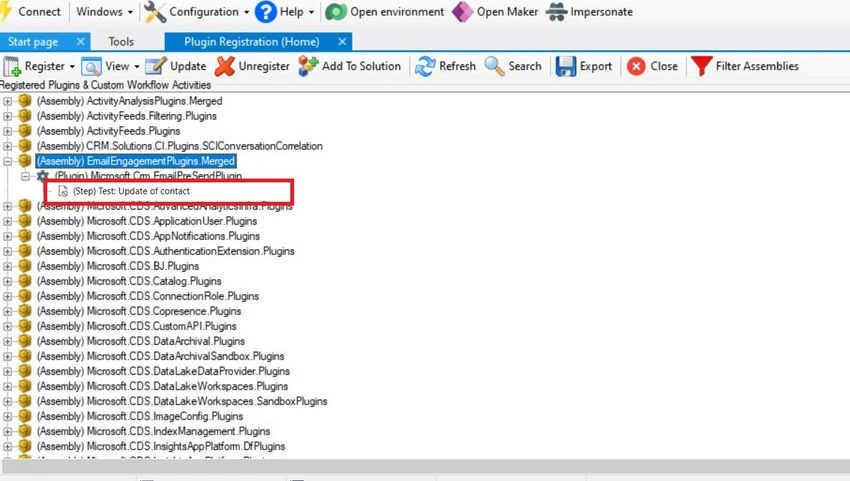Screen dimensions: 850x481
Task: Click the Add To Solution puzzle icon
Action: pyautogui.click(x=308, y=66)
